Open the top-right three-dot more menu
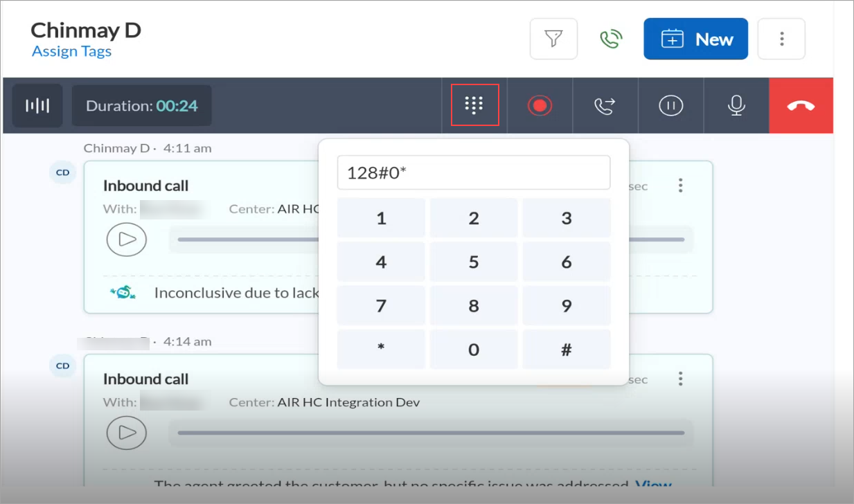The height and width of the screenshot is (504, 854). point(781,39)
